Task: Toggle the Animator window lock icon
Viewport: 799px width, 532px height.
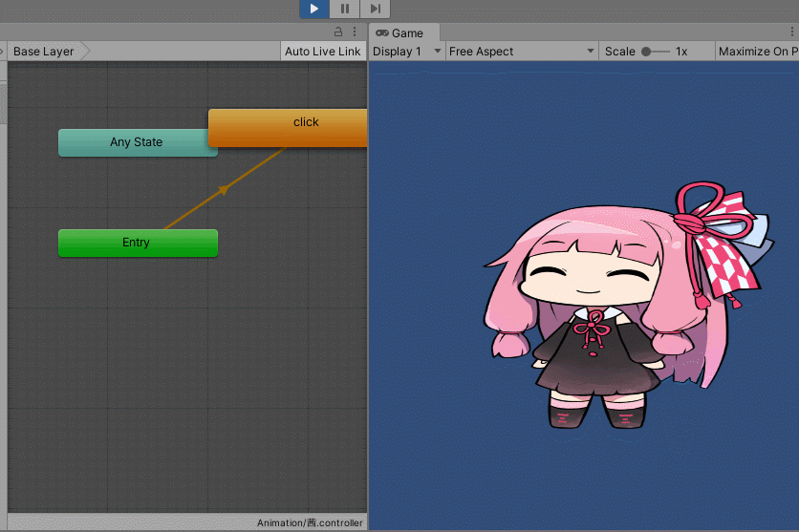Action: point(337,32)
